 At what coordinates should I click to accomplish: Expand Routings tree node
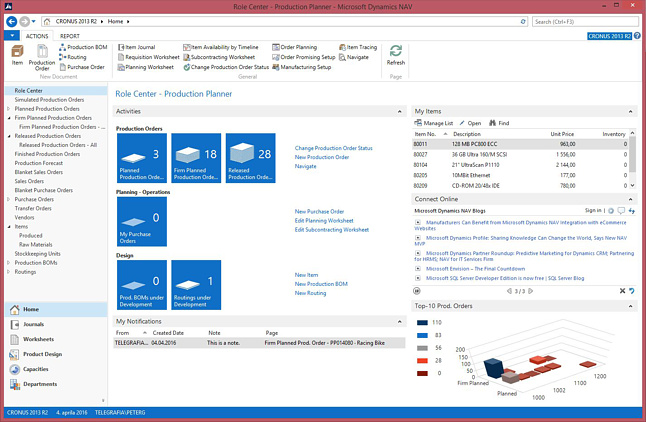(9, 272)
